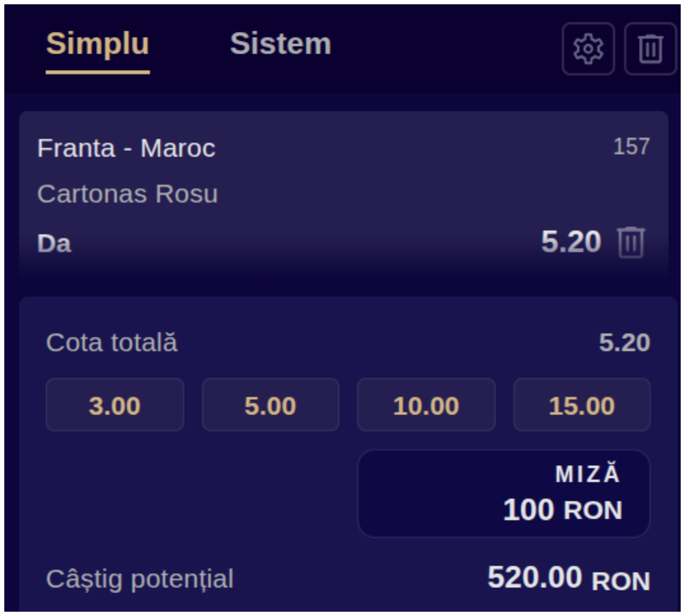Viewport: 685px width, 616px height.
Task: Click the event number 157
Action: coord(631,146)
